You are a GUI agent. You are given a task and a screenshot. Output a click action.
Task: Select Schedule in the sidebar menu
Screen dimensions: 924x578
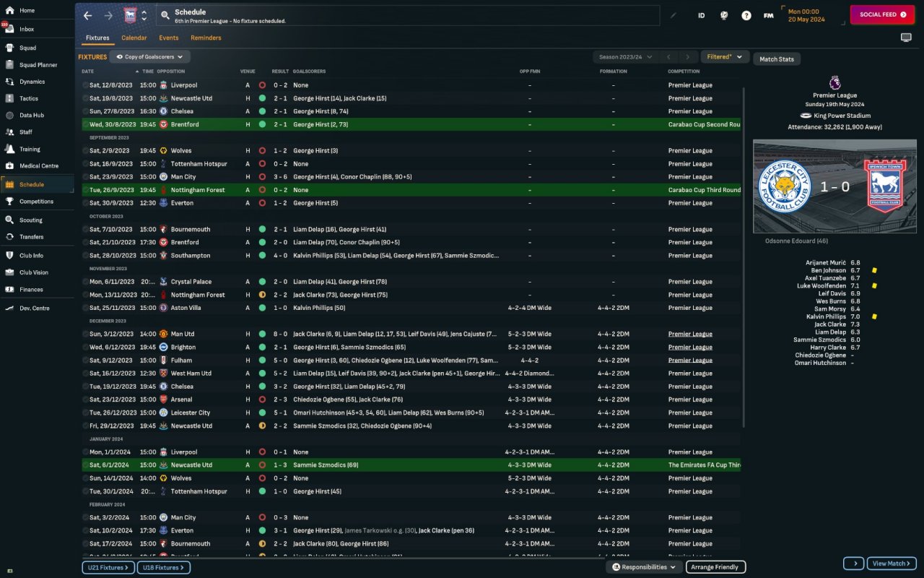pyautogui.click(x=37, y=184)
